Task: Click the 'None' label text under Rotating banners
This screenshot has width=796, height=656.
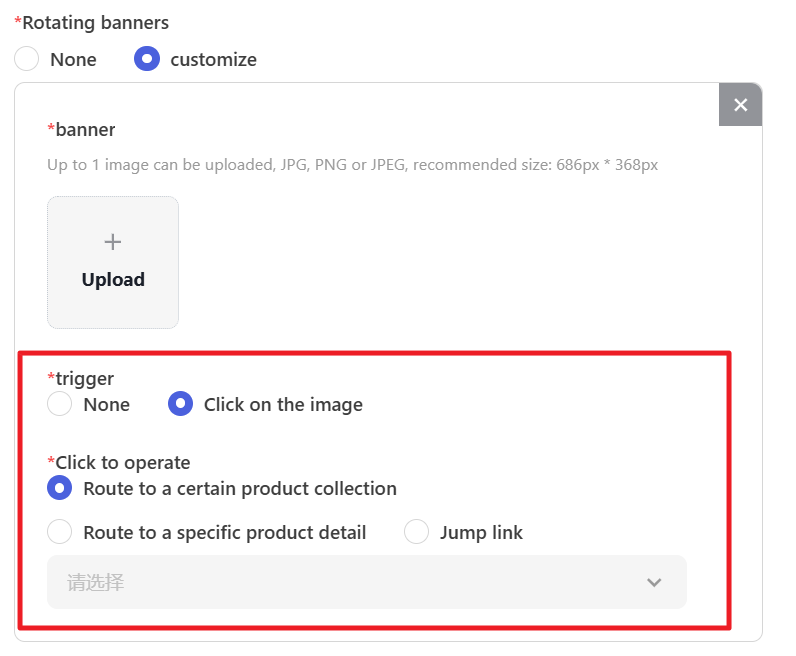Action: click(x=73, y=60)
